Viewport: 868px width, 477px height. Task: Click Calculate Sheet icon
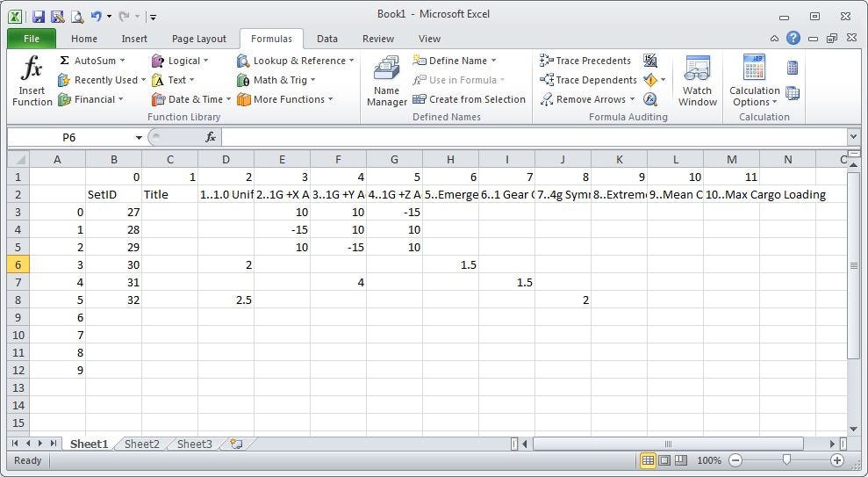[x=793, y=93]
